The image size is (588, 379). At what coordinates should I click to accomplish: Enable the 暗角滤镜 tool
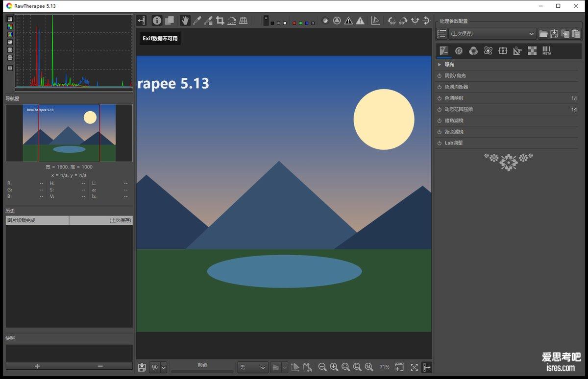pos(440,121)
